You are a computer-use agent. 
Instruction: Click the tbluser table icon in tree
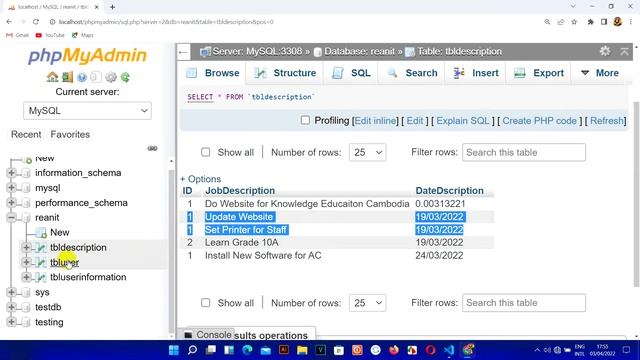tap(41, 262)
